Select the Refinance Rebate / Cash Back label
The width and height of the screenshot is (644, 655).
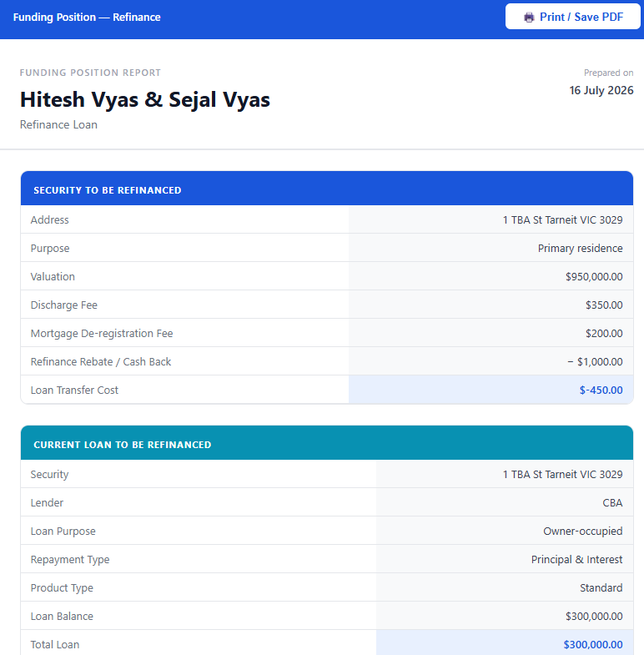coord(101,362)
